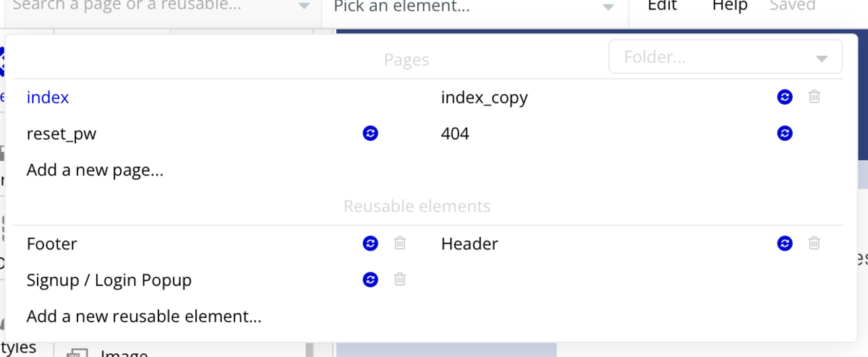This screenshot has width=868, height=357.
Task: Click the duplicate icon beside Footer
Action: pos(370,244)
